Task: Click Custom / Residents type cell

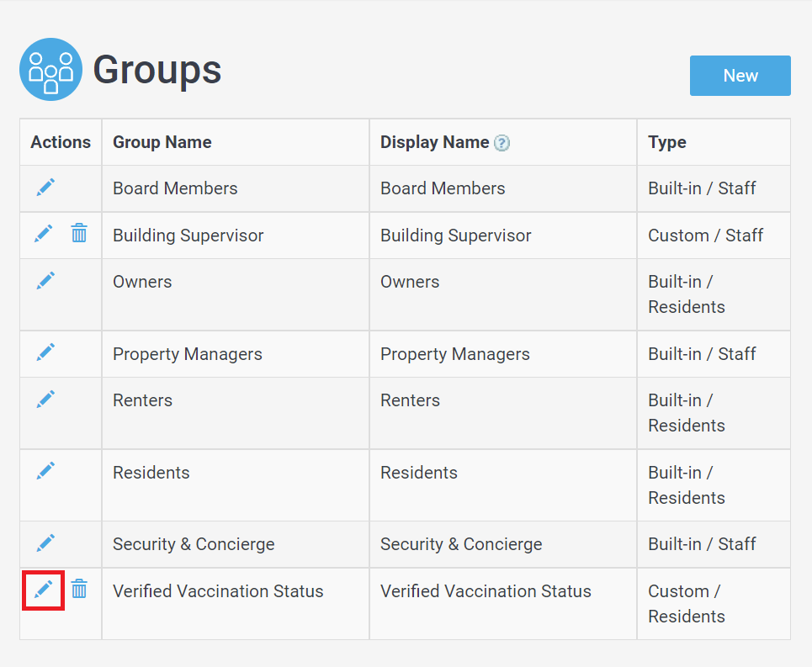Action: (x=714, y=604)
